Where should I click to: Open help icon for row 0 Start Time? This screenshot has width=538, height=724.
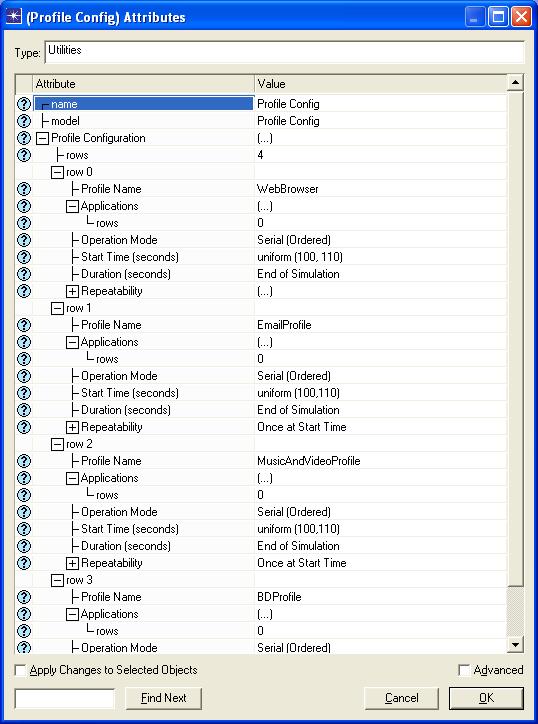[24, 257]
